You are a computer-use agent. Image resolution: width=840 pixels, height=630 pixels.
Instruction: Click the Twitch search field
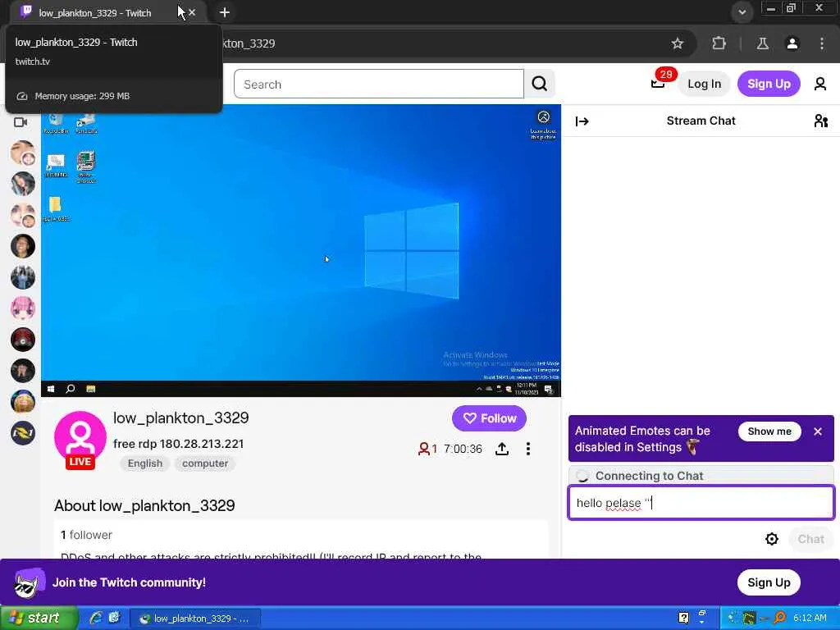379,84
